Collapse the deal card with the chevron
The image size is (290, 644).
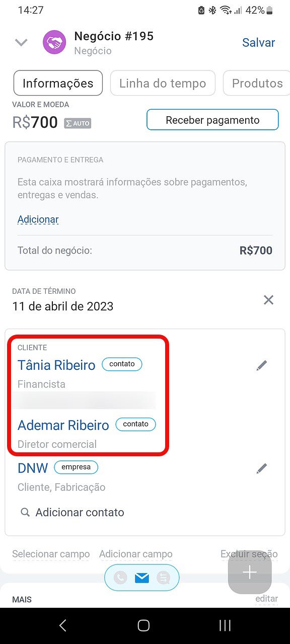coord(21,43)
